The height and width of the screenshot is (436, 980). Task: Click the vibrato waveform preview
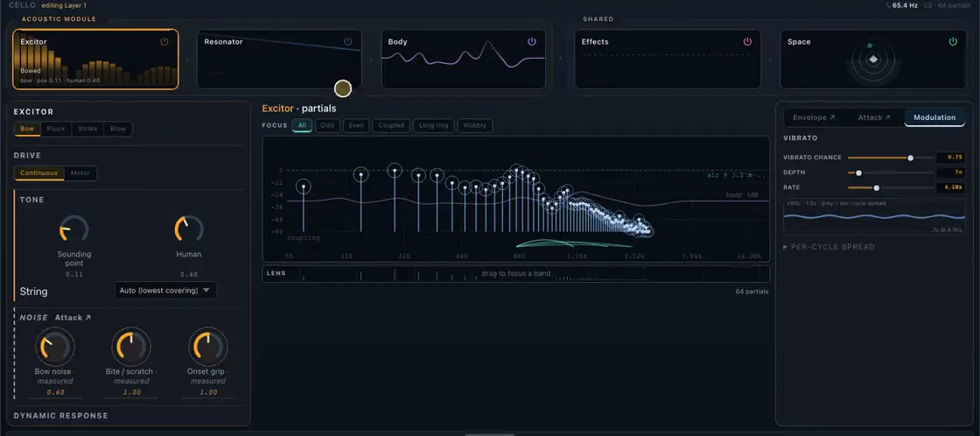pyautogui.click(x=874, y=217)
